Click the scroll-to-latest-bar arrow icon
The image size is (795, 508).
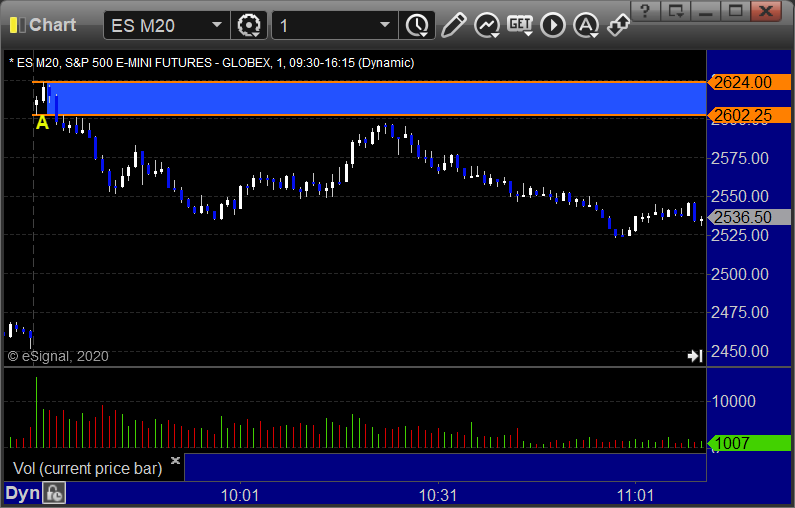pos(695,356)
